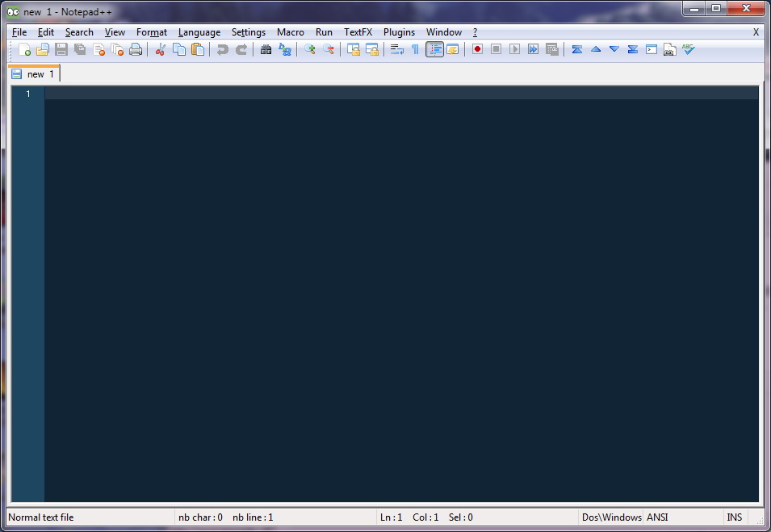Click the Save Recorded Macro icon
Screen dimensions: 771x532
click(552, 49)
